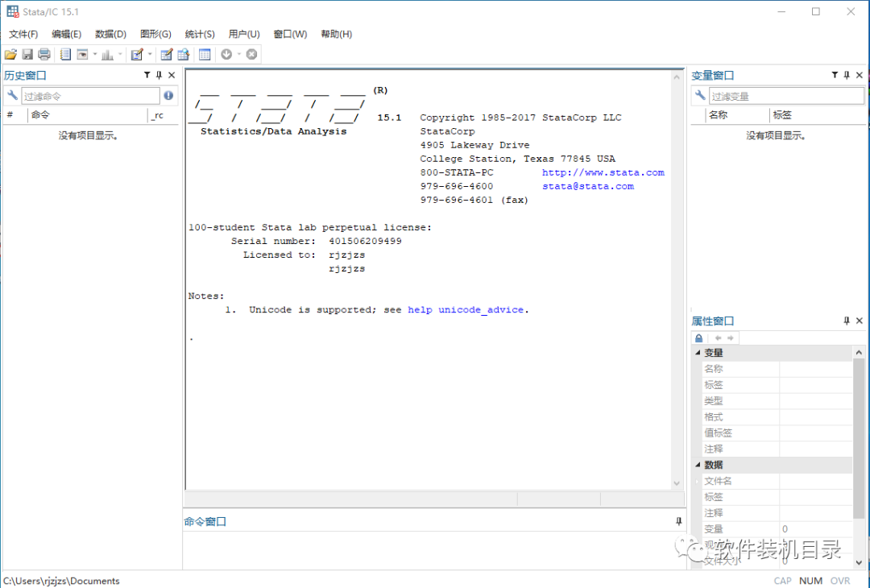Open the More icon dropdown arrow
Image resolution: width=870 pixels, height=588 pixels.
(x=239, y=54)
